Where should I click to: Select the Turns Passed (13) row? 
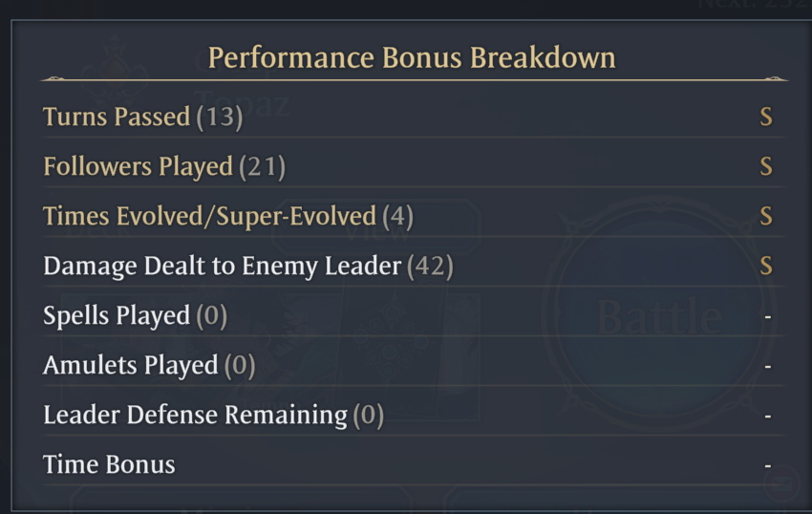[414, 116]
